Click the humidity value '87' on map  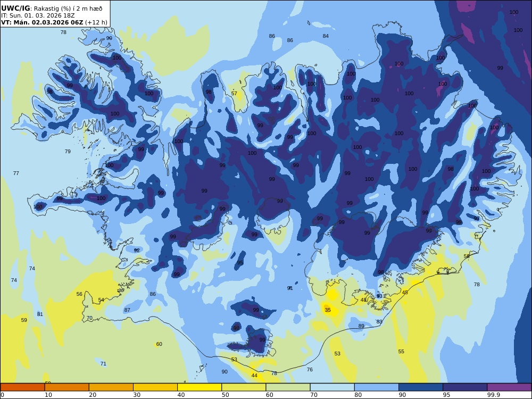127,310
